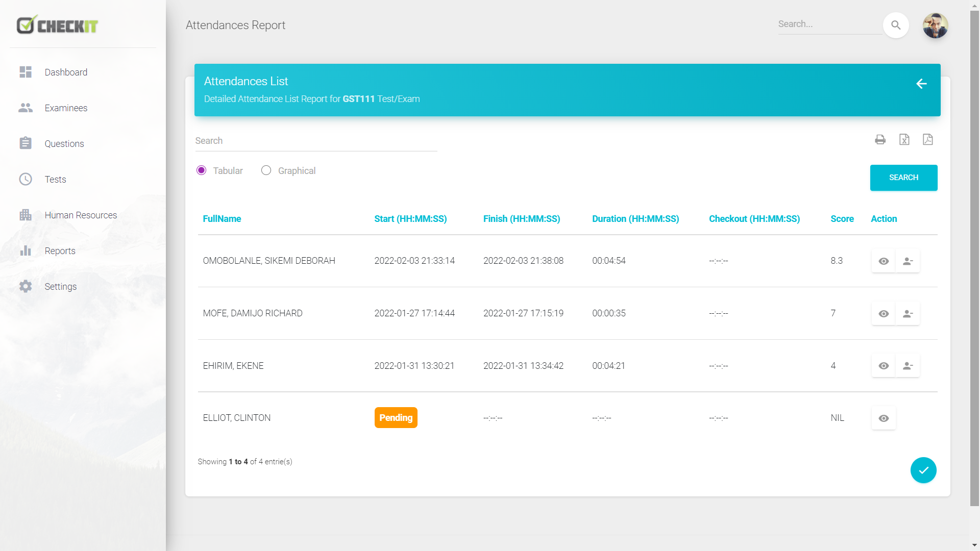The image size is (980, 551).
Task: Click the top search field
Action: coord(829,24)
